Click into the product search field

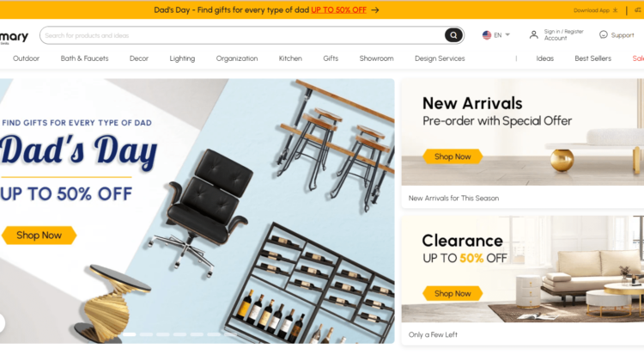242,35
